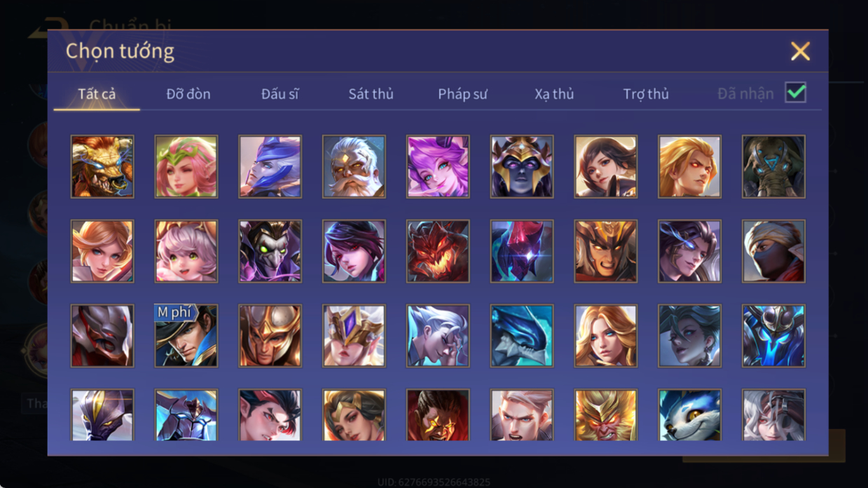Image resolution: width=868 pixels, height=488 pixels.
Task: Select the golden lion beast hero portrait
Action: (x=102, y=167)
